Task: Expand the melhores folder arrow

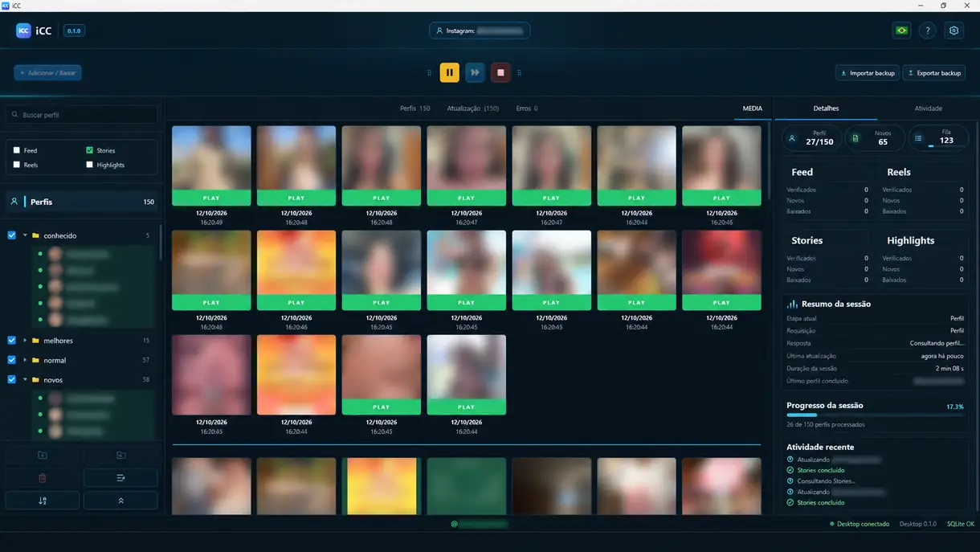Action: click(x=25, y=341)
